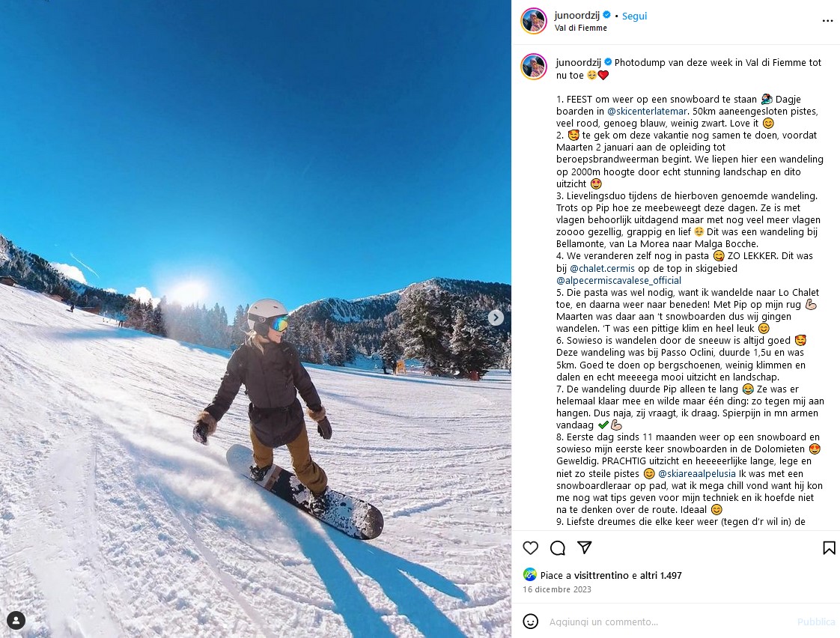Go to the next photo with the arrow
The width and height of the screenshot is (840, 638).
496,318
